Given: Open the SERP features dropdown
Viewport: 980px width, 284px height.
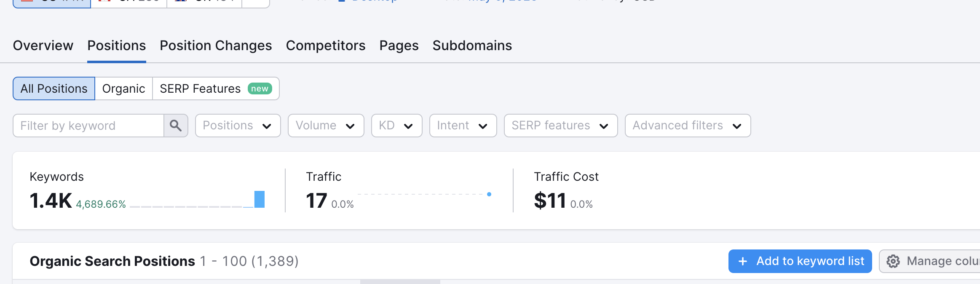Looking at the screenshot, I should point(561,126).
